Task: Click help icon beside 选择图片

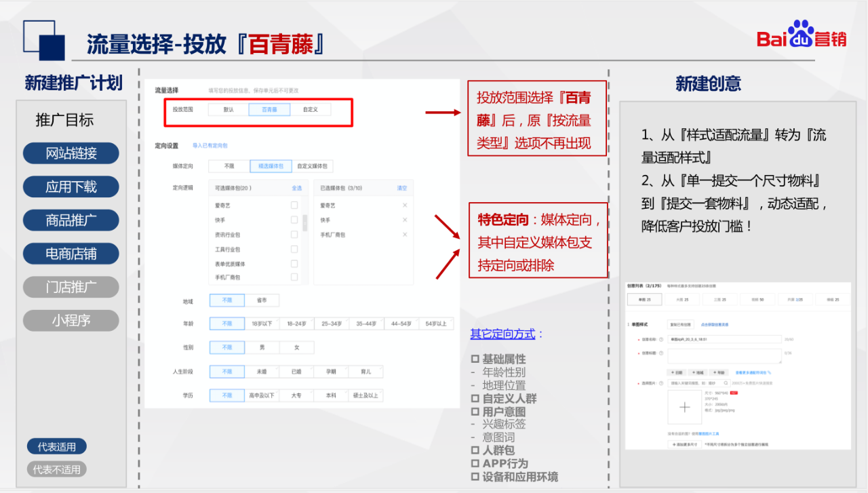Action: pyautogui.click(x=661, y=383)
